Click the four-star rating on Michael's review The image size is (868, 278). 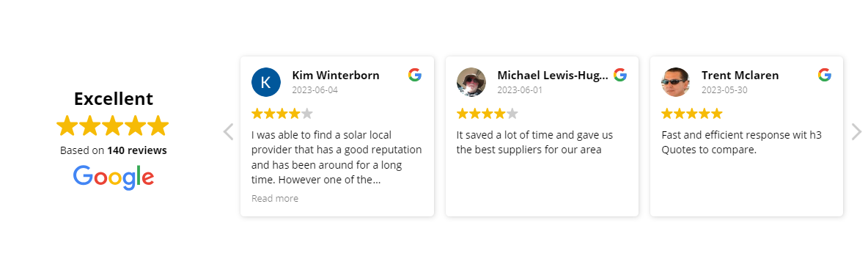[x=487, y=114]
